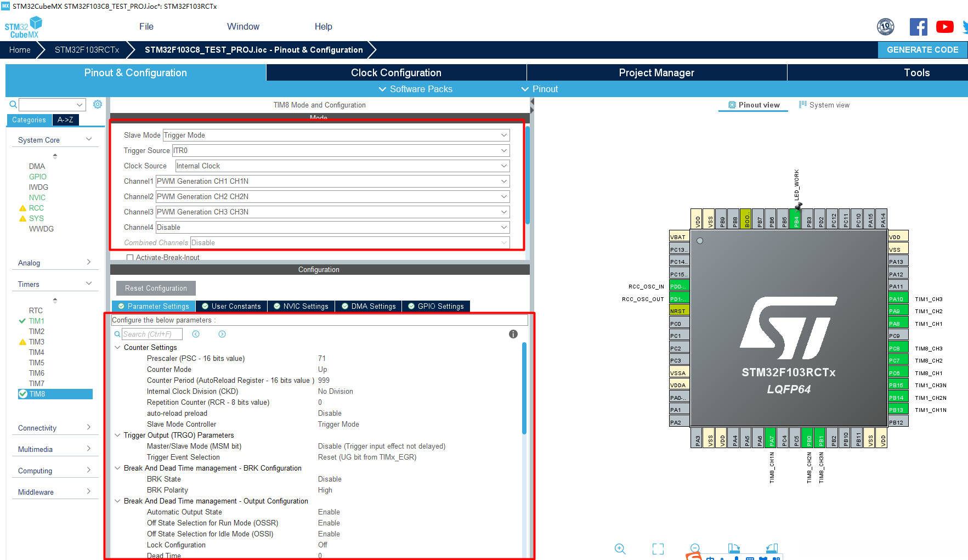Viewport: 968px width, 560px height.
Task: Click the parameter Search (Ctrl+F) field
Action: coord(153,334)
